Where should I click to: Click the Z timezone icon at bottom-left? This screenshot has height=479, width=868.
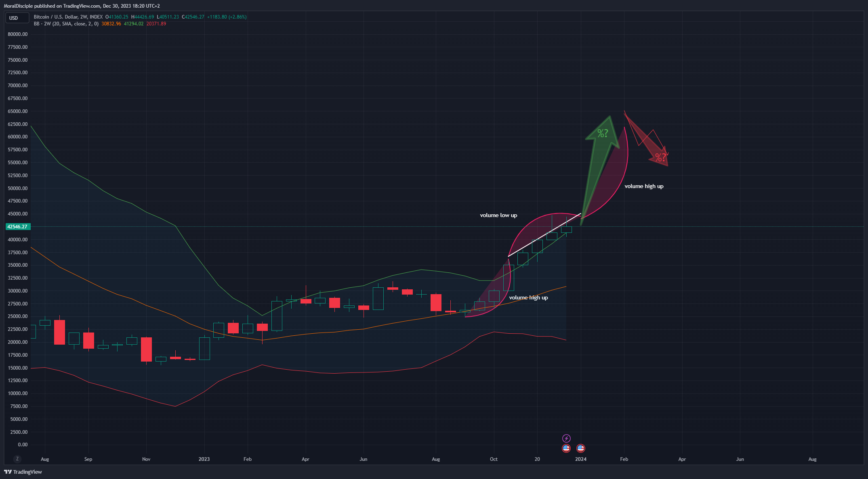tap(17, 459)
